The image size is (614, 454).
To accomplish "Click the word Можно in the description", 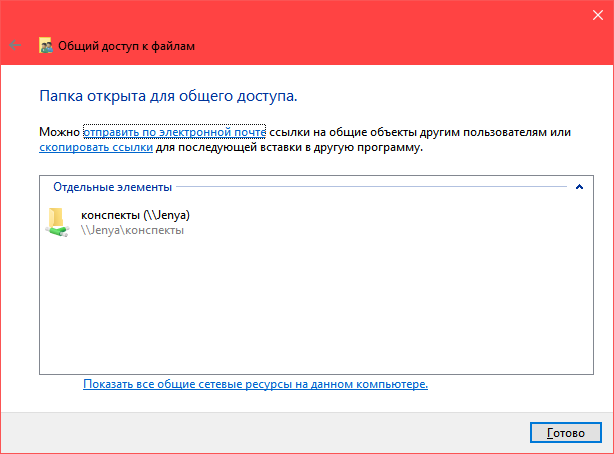I will point(59,132).
